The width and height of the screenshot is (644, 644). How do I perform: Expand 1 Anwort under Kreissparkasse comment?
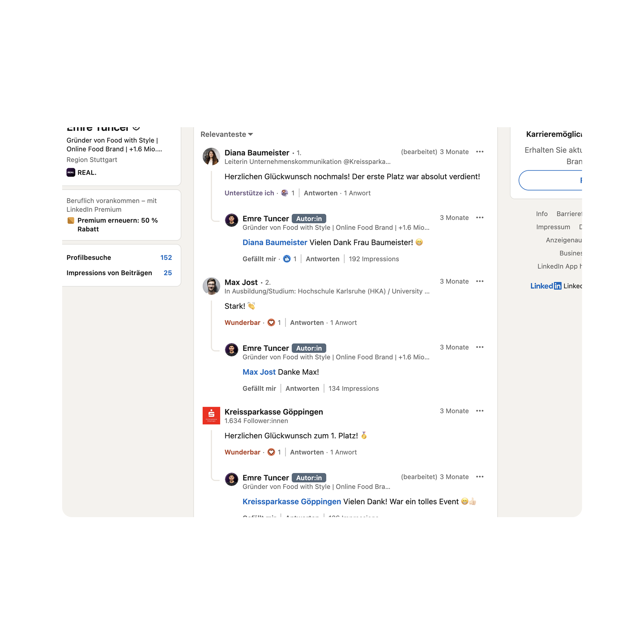tap(343, 452)
